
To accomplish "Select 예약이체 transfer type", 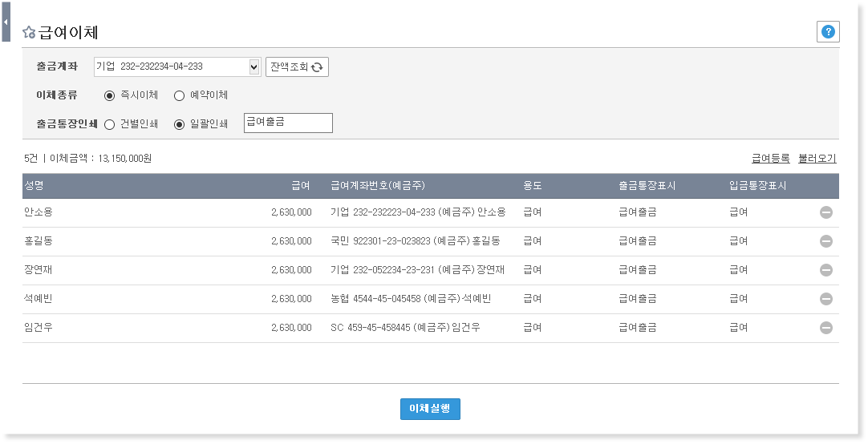I will (179, 95).
